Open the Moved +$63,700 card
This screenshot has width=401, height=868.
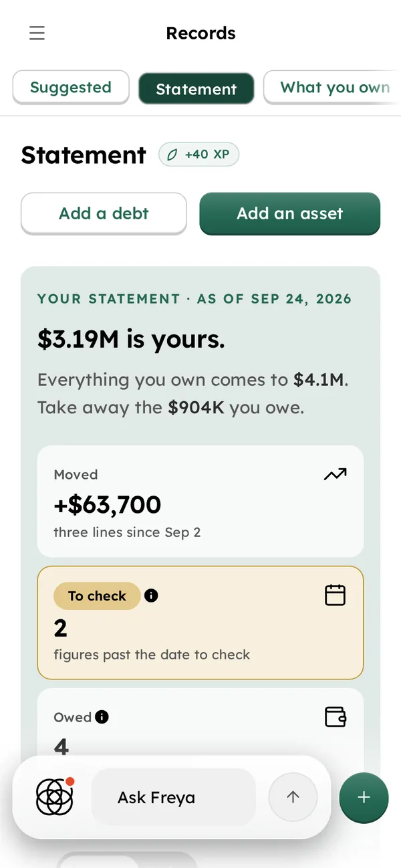point(200,502)
